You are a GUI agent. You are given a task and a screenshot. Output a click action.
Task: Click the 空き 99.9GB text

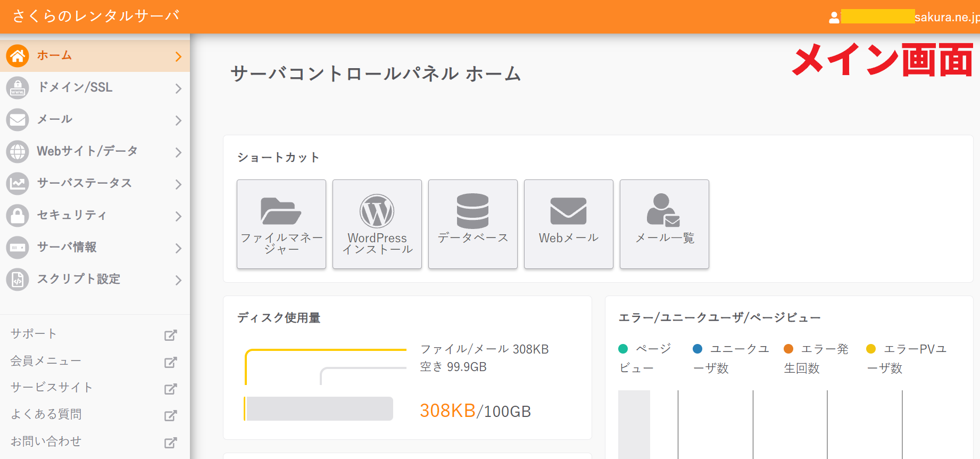tap(453, 367)
